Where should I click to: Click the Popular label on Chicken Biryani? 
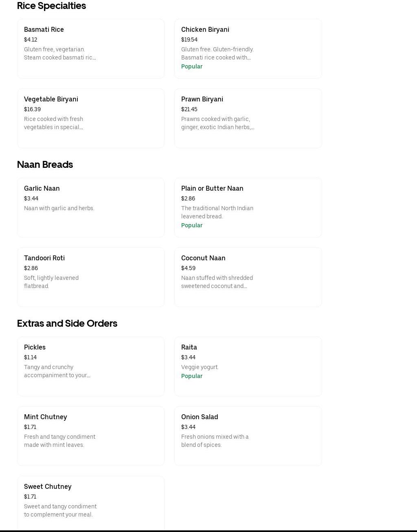(x=192, y=66)
